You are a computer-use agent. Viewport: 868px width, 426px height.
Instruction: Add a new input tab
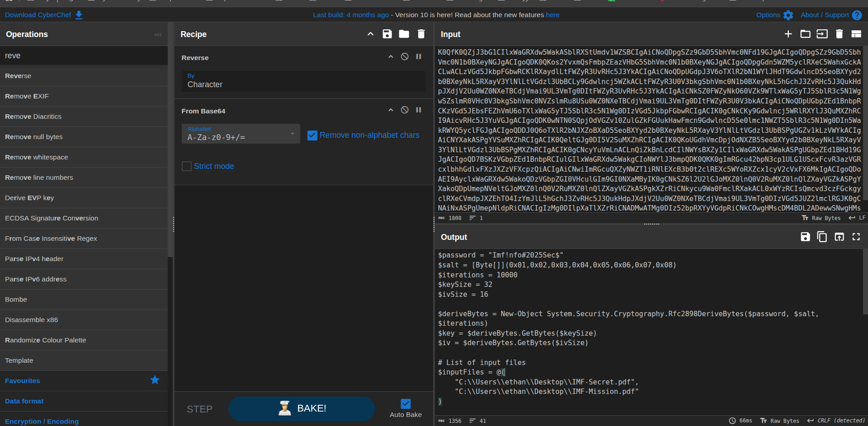[x=788, y=34]
